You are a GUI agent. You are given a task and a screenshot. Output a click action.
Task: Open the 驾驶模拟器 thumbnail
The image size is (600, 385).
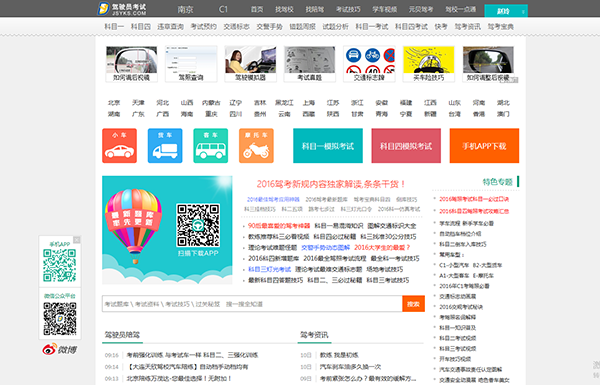[250, 64]
